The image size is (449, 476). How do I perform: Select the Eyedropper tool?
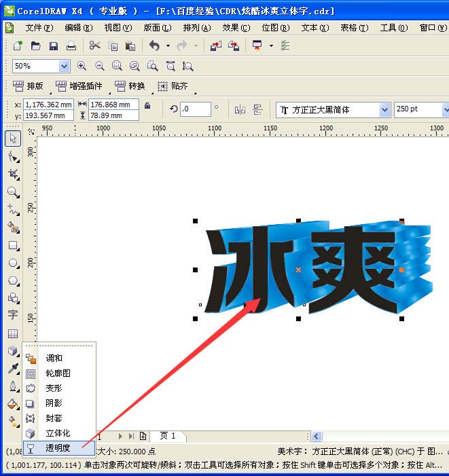pyautogui.click(x=13, y=369)
